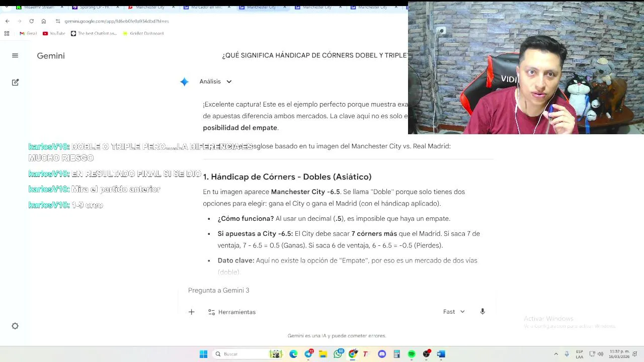Image resolution: width=644 pixels, height=362 pixels.
Task: Close the MisaelHV Stream tab
Action: point(62,7)
